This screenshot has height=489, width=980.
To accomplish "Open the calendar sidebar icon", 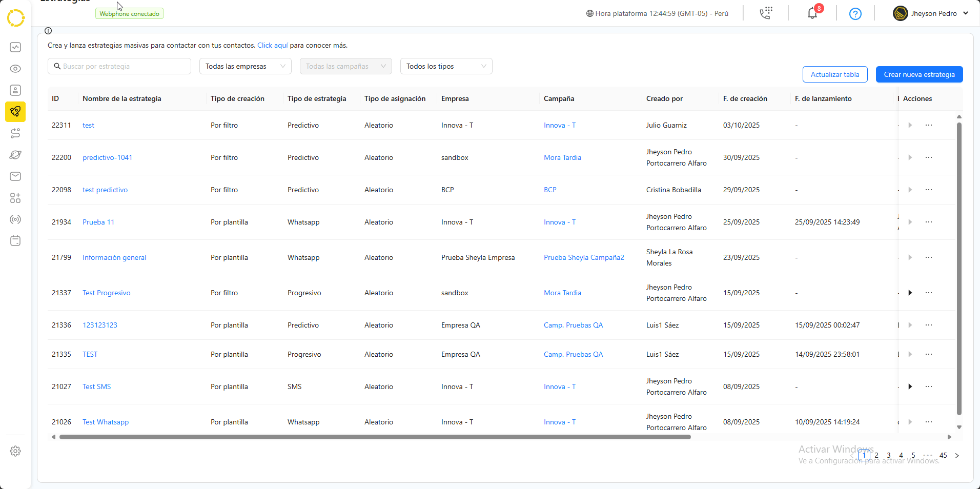I will click(x=15, y=241).
